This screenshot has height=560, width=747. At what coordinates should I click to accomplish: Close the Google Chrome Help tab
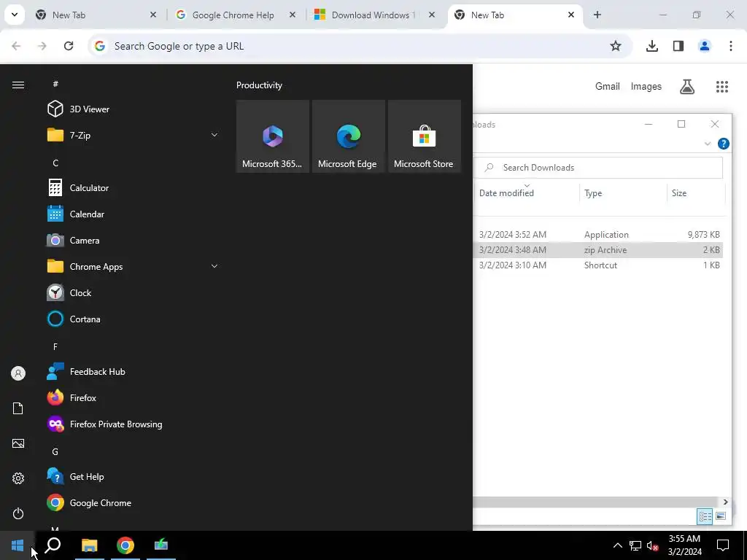click(x=293, y=15)
